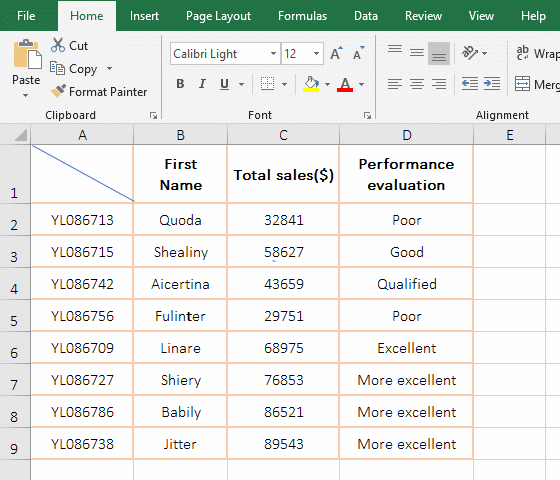Select the cell with name Shealiny
The height and width of the screenshot is (480, 560).
click(180, 252)
